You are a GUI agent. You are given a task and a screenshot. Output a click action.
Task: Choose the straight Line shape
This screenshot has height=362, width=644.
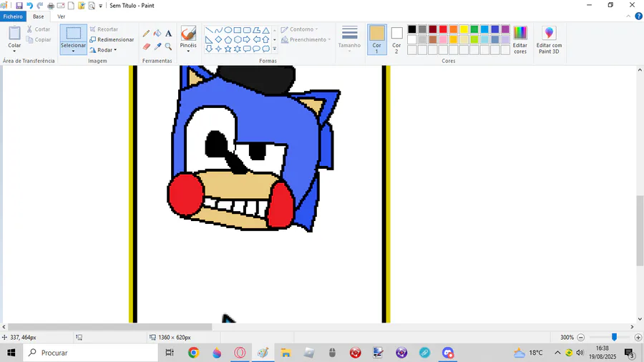click(209, 30)
